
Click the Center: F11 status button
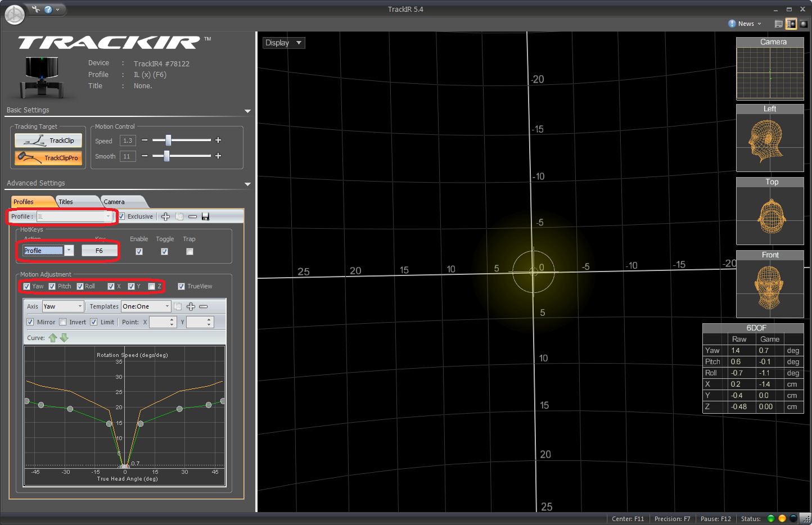(x=628, y=519)
